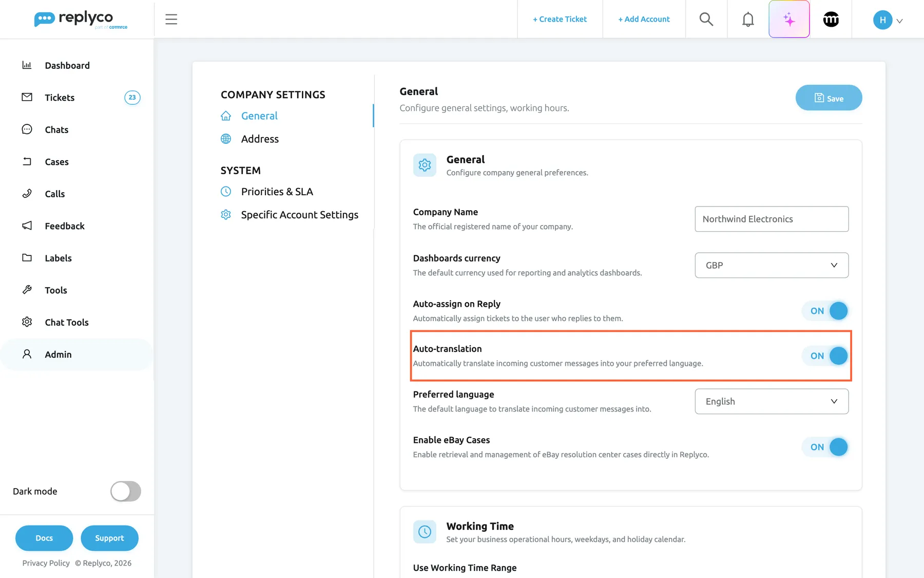Image resolution: width=924 pixels, height=578 pixels.
Task: Open the Dashboards currency GBP dropdown
Action: point(772,265)
